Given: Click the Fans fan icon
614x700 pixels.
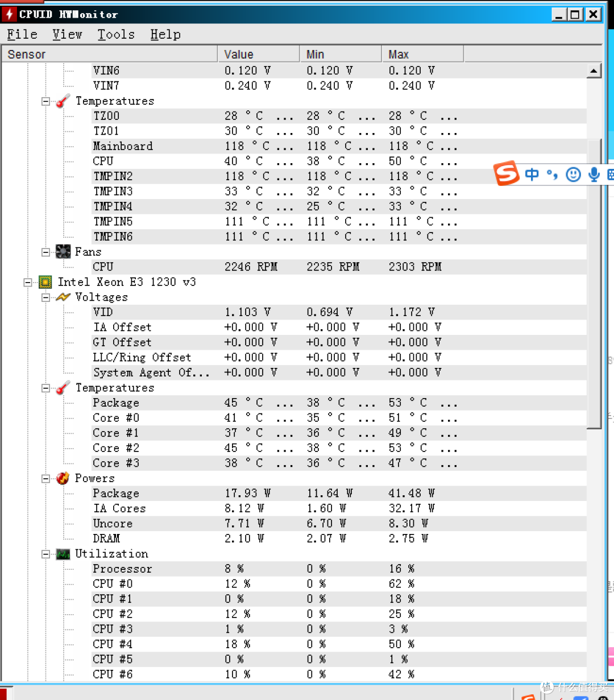Looking at the screenshot, I should (63, 251).
